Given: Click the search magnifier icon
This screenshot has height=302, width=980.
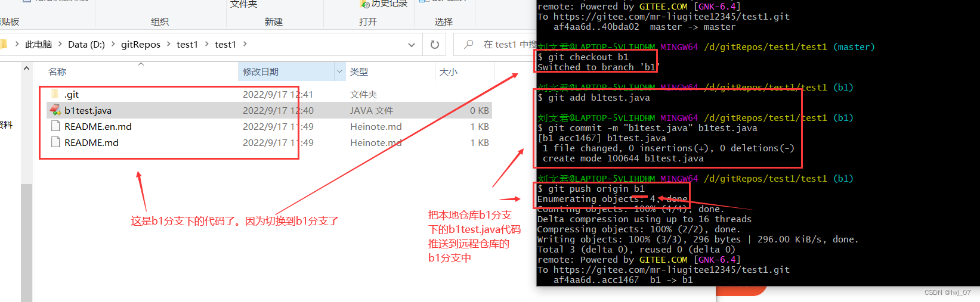Looking at the screenshot, I should (469, 45).
